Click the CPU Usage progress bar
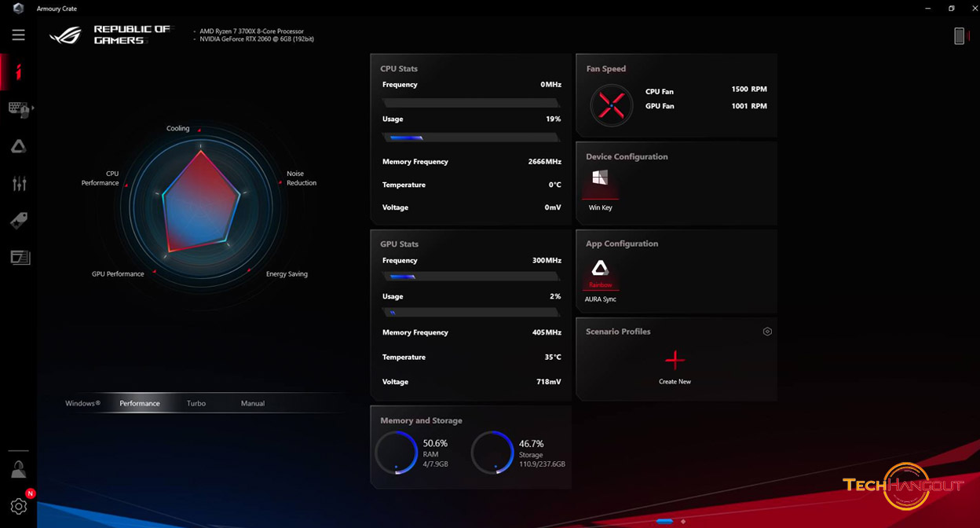This screenshot has width=980, height=528. (x=471, y=137)
